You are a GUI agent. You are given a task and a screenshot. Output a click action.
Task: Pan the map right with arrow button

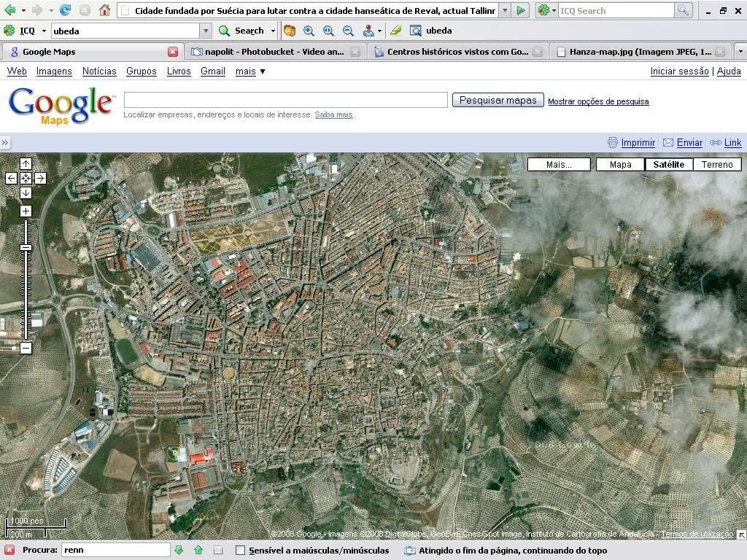click(x=40, y=178)
